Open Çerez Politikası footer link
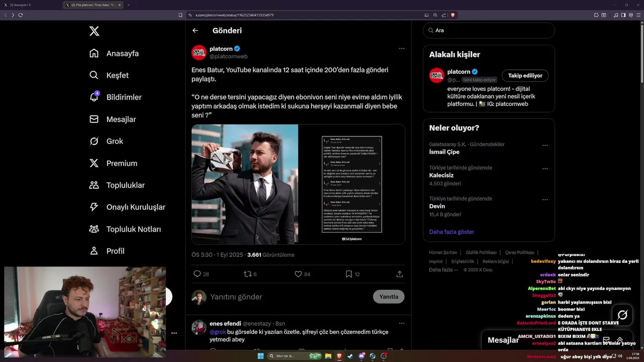The image size is (644, 362). (520, 252)
